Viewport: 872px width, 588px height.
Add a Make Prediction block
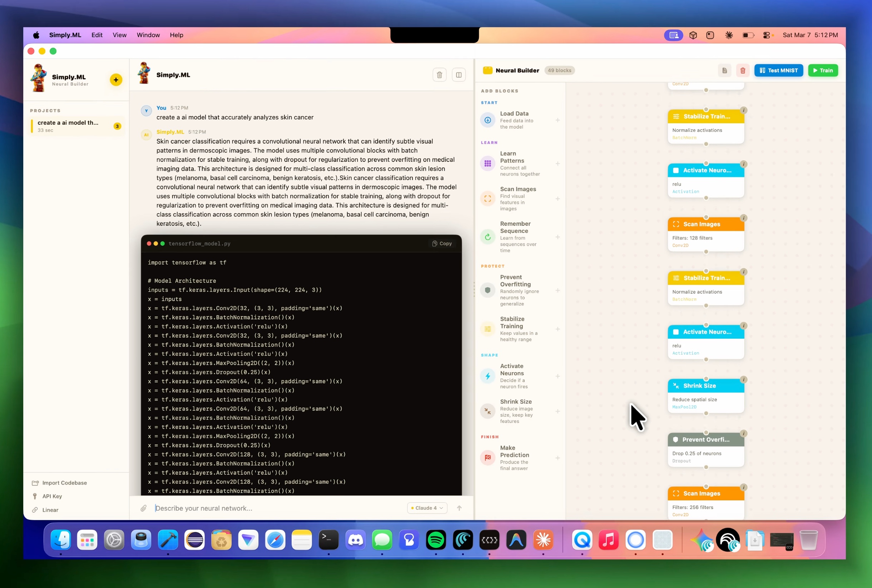pyautogui.click(x=521, y=458)
